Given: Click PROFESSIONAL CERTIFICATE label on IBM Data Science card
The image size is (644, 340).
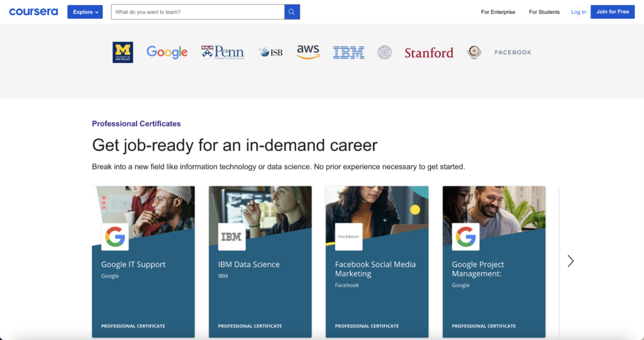Looking at the screenshot, I should coord(250,326).
